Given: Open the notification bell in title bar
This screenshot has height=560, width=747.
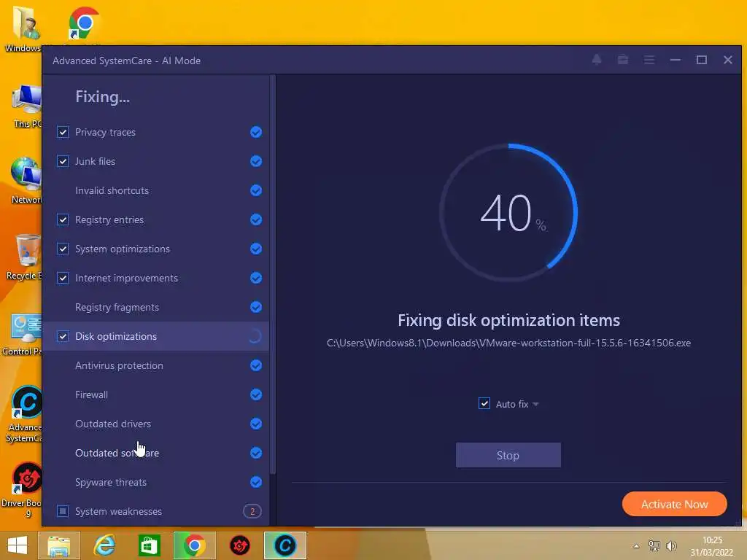Looking at the screenshot, I should (x=597, y=60).
